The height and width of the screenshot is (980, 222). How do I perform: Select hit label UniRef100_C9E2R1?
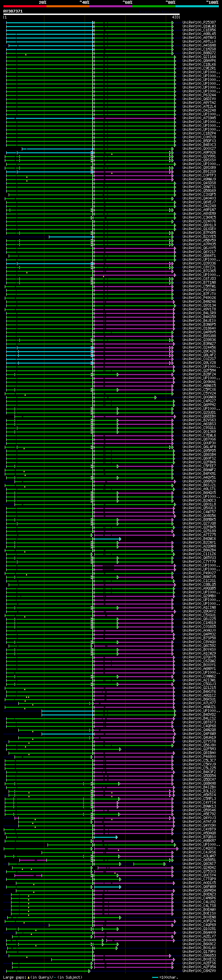199,68
